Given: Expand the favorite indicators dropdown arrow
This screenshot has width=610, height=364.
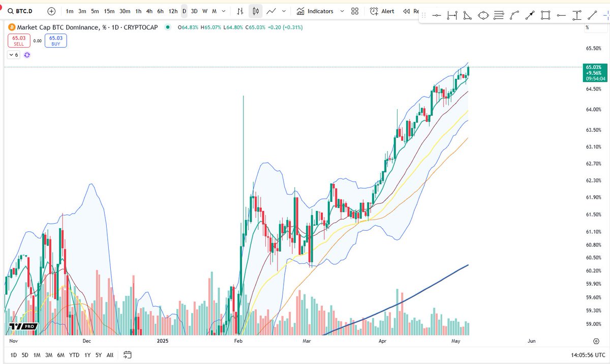Looking at the screenshot, I should [x=342, y=11].
